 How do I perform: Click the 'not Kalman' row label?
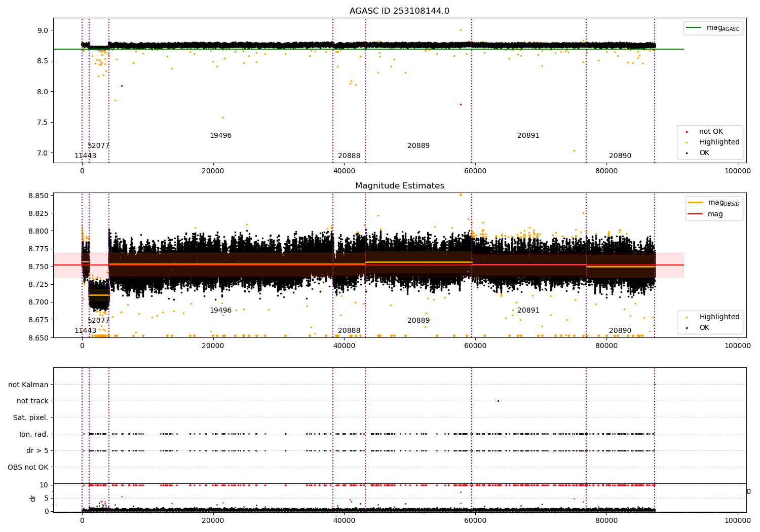pyautogui.click(x=28, y=385)
